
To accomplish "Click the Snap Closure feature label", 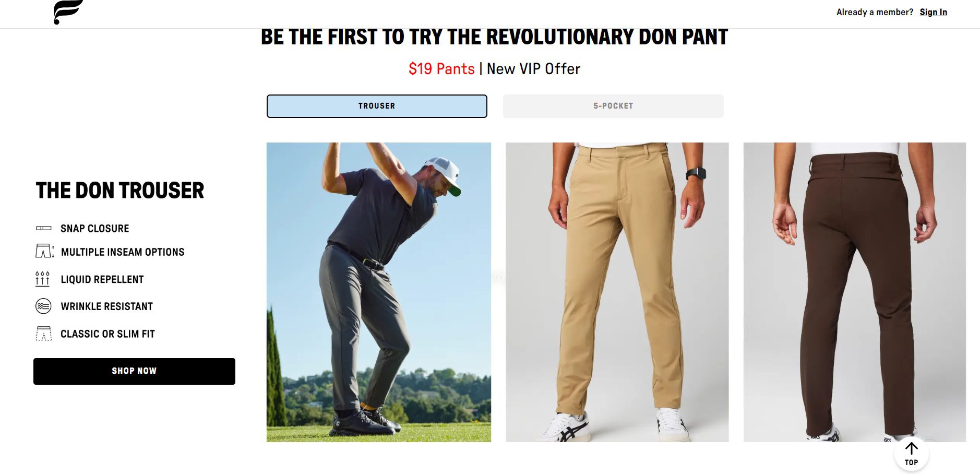I will [95, 229].
